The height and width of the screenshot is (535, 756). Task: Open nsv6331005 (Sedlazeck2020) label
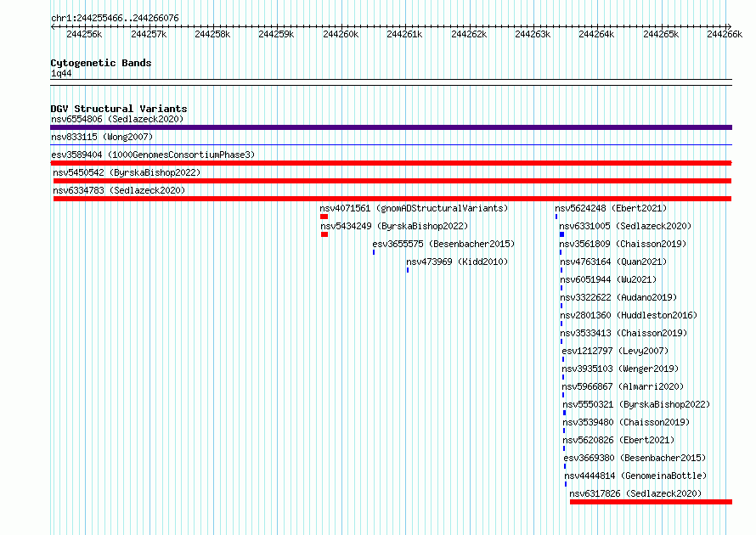pos(625,226)
